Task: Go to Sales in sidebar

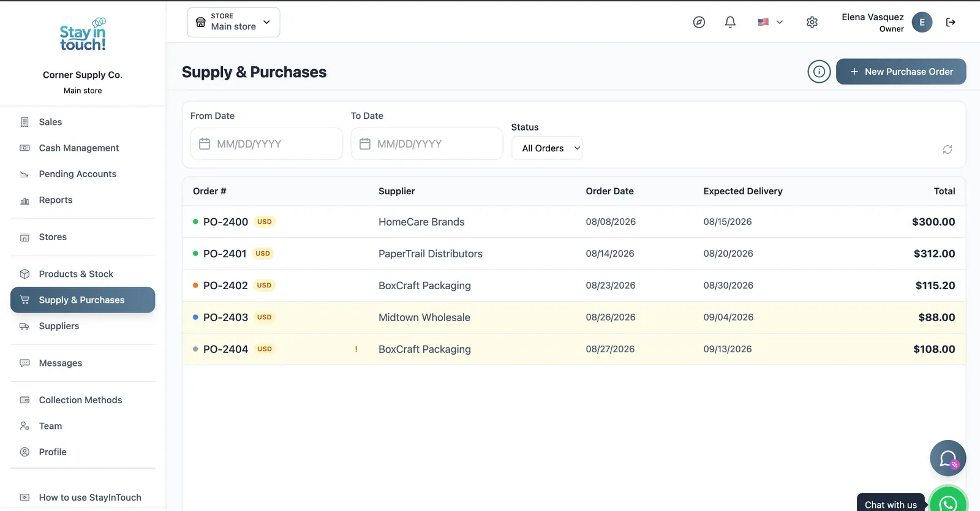Action: pos(83,122)
